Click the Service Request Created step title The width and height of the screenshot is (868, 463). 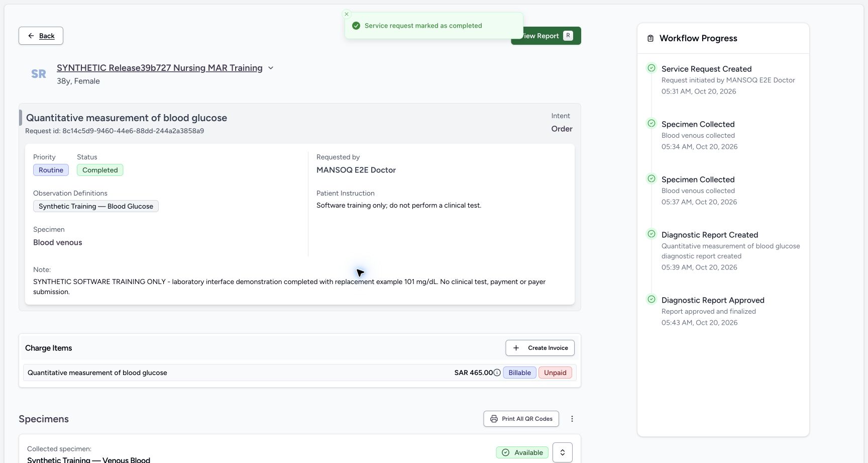[706, 69]
